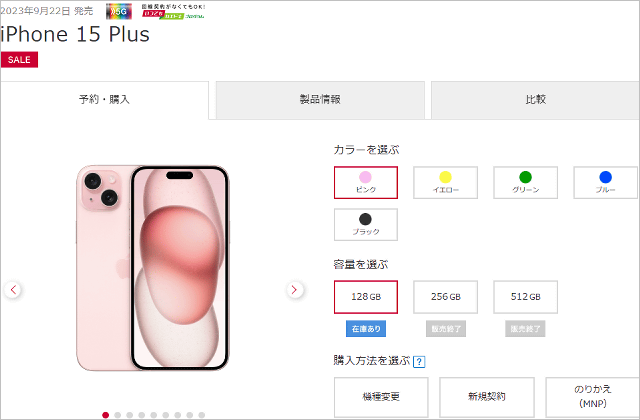Select 512GB storage capacity
This screenshot has width=640, height=420.
pyautogui.click(x=525, y=297)
